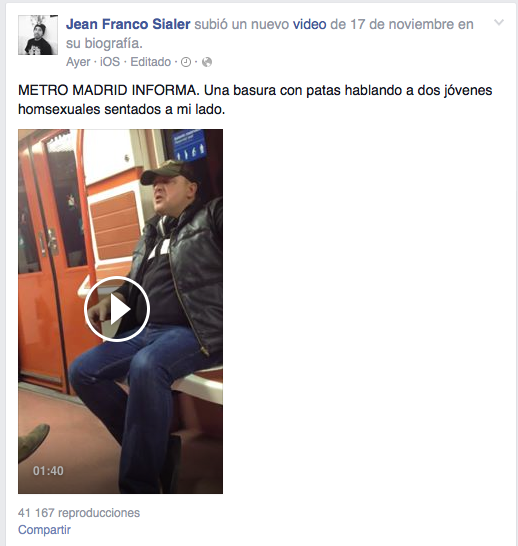The width and height of the screenshot is (518, 546).
Task: Click the 'Ayer' timestamp link
Action: [x=78, y=62]
